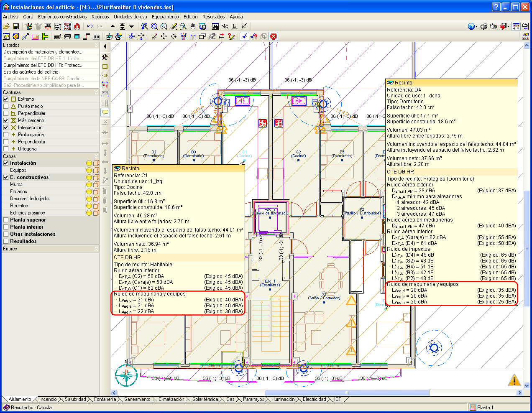Click the hammer tools icon in sidebar
The height and width of the screenshot is (413, 532).
[x=105, y=57]
